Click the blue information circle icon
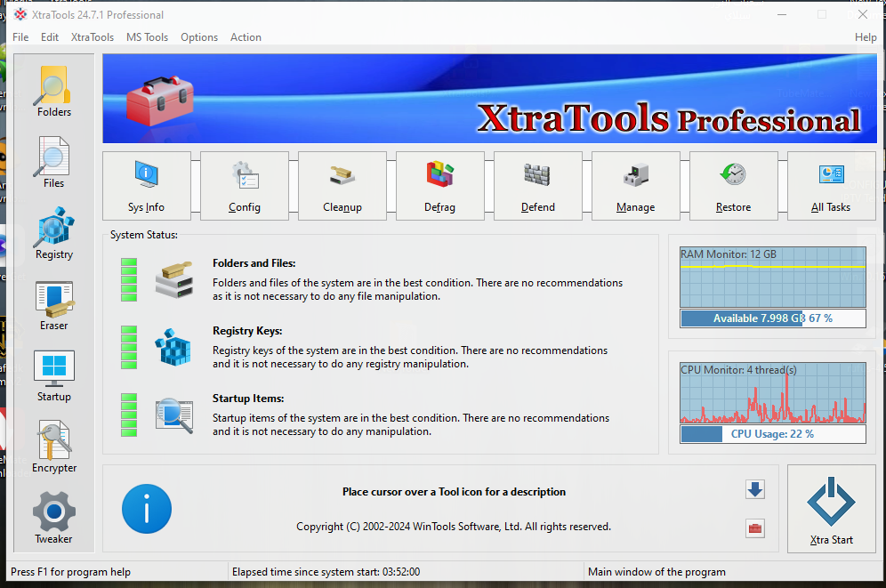886x588 pixels. coord(147,509)
